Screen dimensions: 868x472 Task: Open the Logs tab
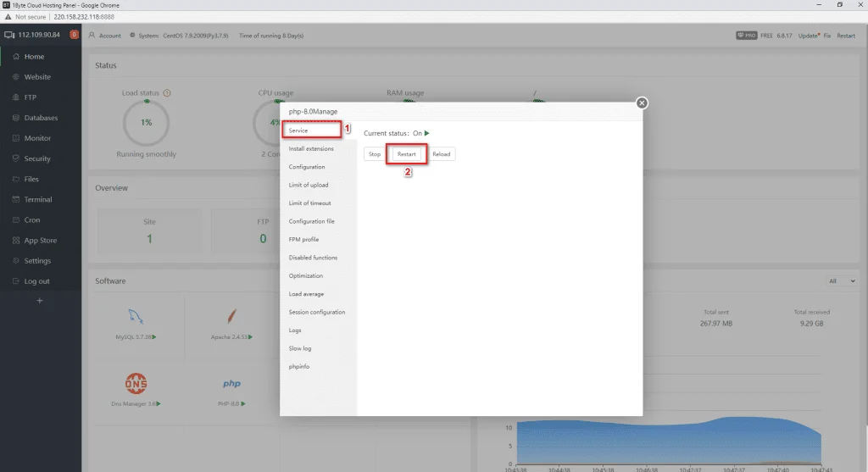[x=295, y=330]
